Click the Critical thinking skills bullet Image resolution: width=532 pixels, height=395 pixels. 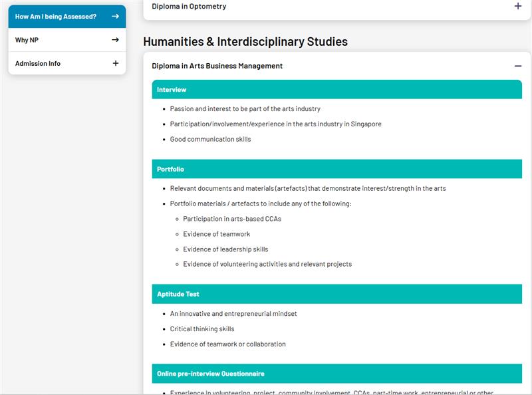202,329
